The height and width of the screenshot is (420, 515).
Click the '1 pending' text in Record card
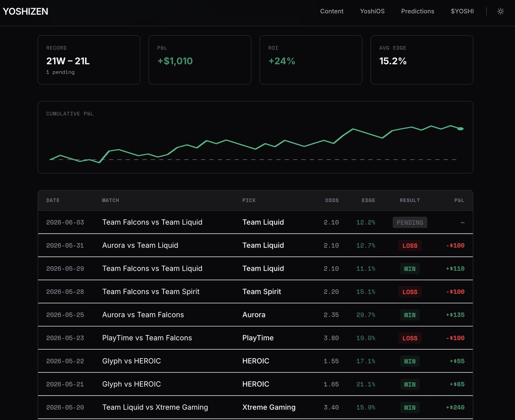click(61, 72)
